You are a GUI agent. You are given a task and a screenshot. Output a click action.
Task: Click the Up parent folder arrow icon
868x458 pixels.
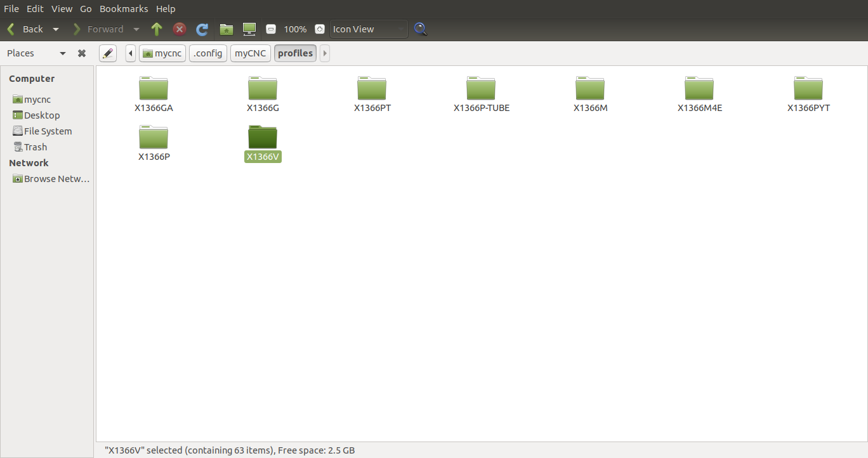pos(157,29)
